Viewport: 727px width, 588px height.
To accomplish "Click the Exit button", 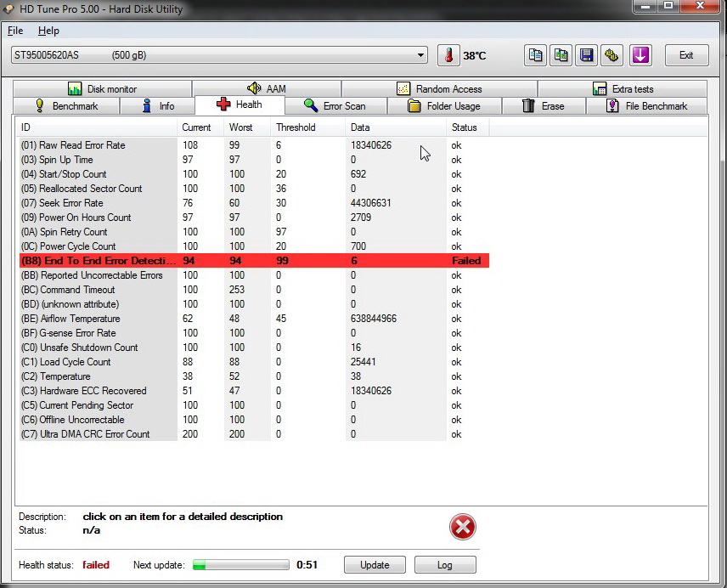I will tap(687, 55).
